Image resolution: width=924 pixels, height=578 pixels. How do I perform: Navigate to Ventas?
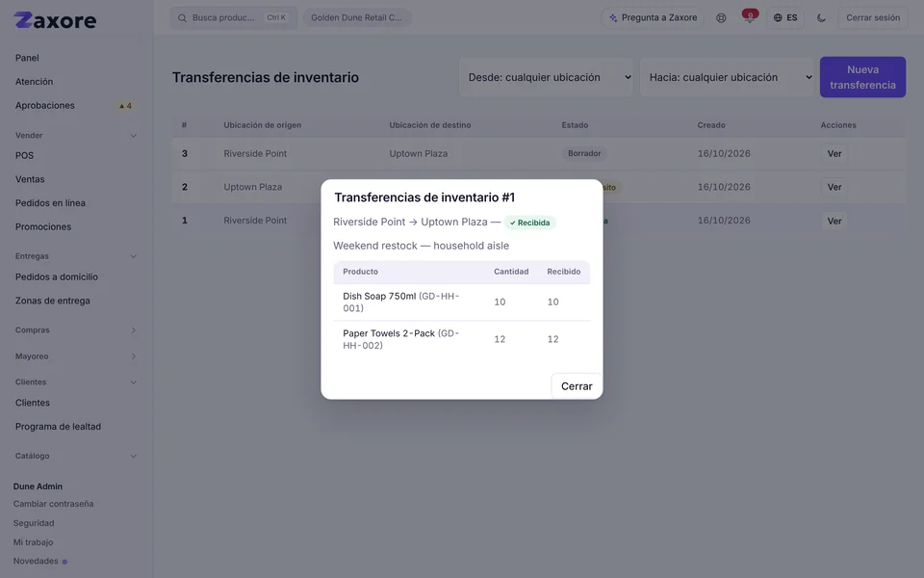[x=30, y=179]
